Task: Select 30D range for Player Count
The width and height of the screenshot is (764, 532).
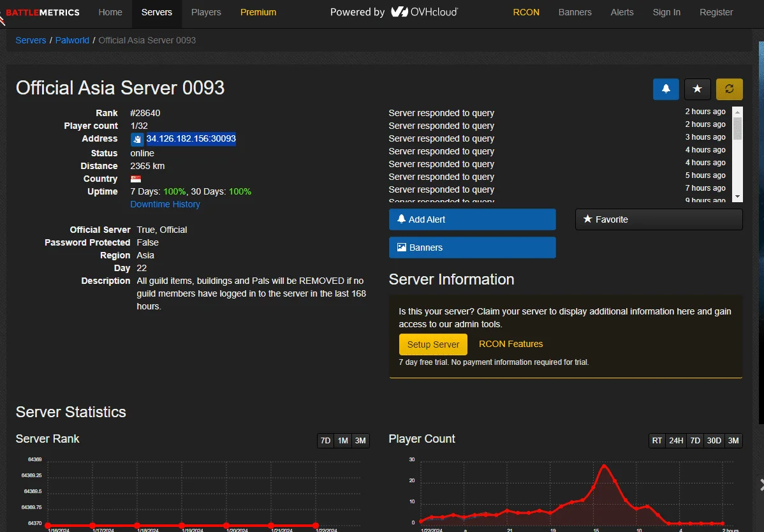Action: 714,440
